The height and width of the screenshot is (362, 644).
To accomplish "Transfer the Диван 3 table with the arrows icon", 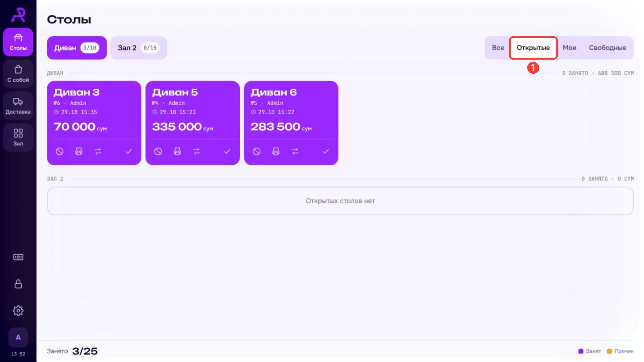I will 98,152.
